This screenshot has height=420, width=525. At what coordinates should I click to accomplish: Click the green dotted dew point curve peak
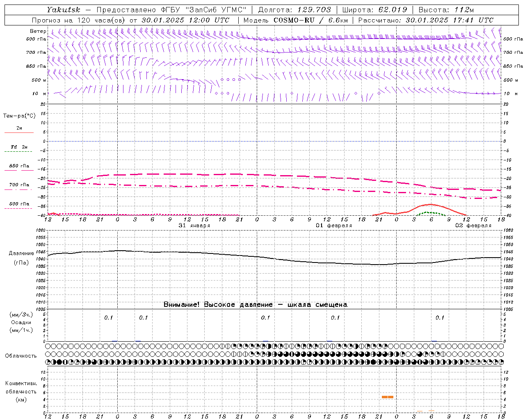click(x=427, y=212)
